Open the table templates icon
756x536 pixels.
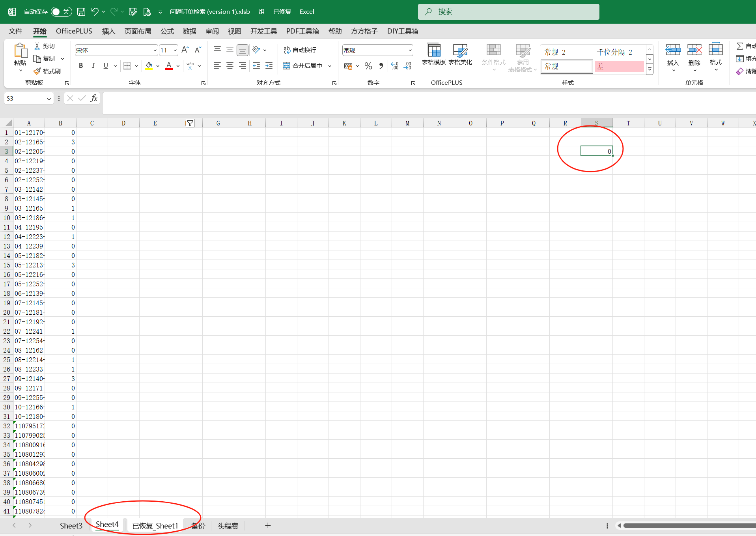(x=434, y=54)
